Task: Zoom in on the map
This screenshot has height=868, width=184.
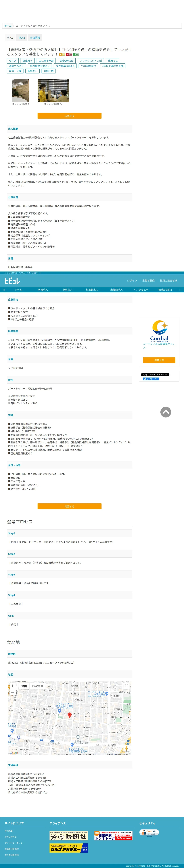Action: (x=13, y=686)
